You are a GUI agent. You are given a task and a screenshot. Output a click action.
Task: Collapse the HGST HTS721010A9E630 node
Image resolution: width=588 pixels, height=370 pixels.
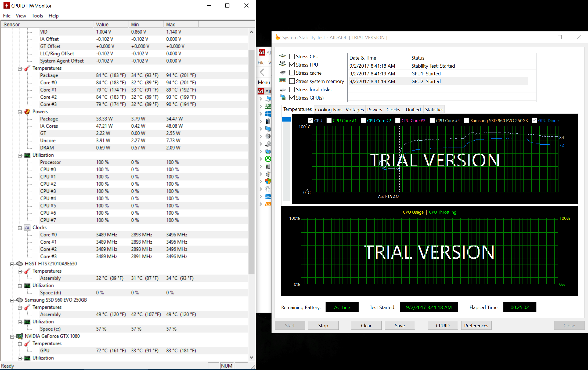(12, 264)
